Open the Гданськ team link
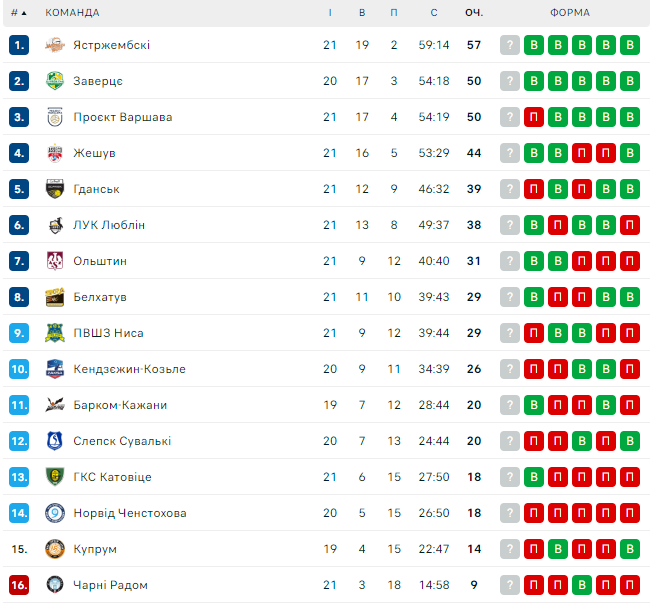Image resolution: width=650 pixels, height=609 pixels. click(x=96, y=189)
